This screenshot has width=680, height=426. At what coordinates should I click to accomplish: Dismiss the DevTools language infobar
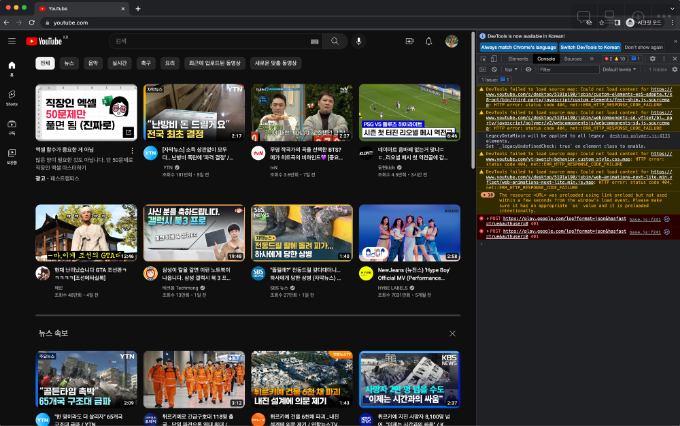[x=675, y=41]
